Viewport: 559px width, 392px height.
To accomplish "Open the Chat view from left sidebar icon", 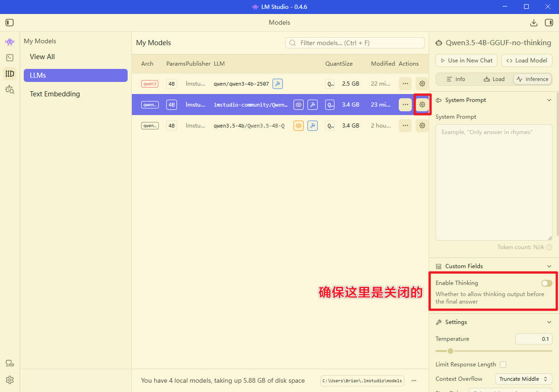I will (x=10, y=42).
